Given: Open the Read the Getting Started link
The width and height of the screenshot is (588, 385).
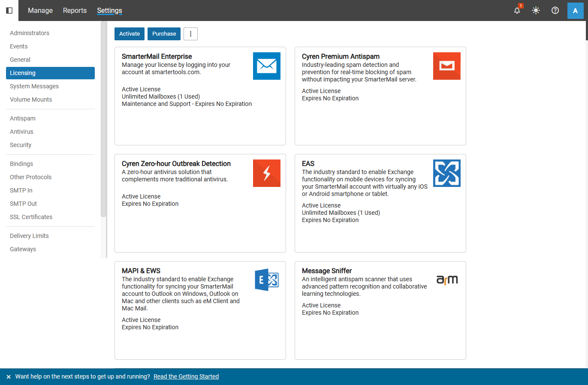Looking at the screenshot, I should 186,376.
